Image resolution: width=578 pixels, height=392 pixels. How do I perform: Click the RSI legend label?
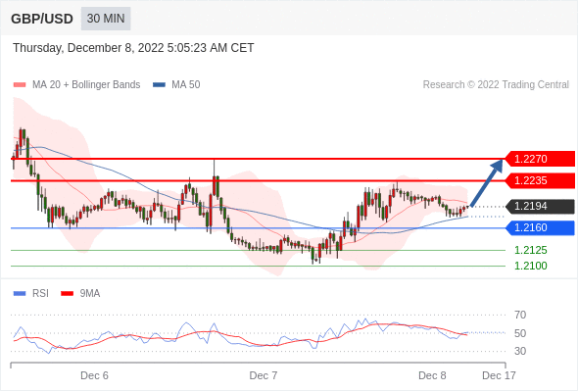[x=40, y=294]
